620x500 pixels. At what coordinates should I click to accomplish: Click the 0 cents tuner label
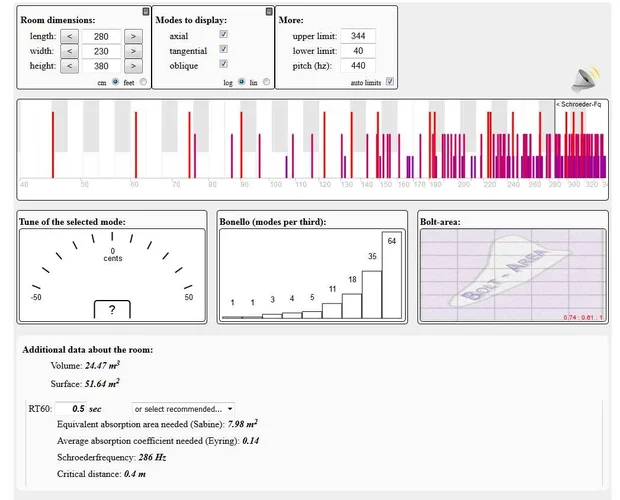click(113, 255)
